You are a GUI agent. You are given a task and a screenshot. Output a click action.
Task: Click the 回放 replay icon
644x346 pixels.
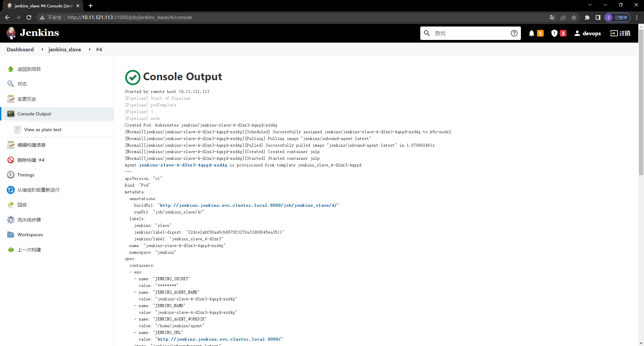[x=11, y=205]
